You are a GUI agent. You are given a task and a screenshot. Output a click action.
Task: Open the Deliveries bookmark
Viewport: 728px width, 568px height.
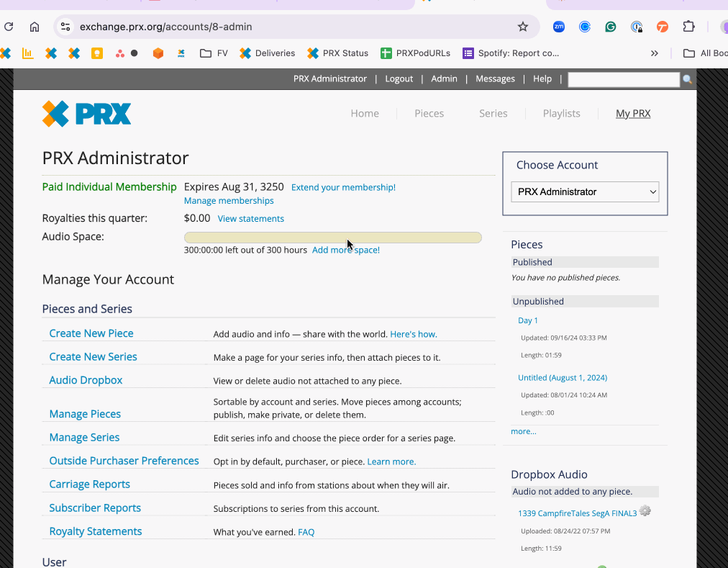[267, 53]
